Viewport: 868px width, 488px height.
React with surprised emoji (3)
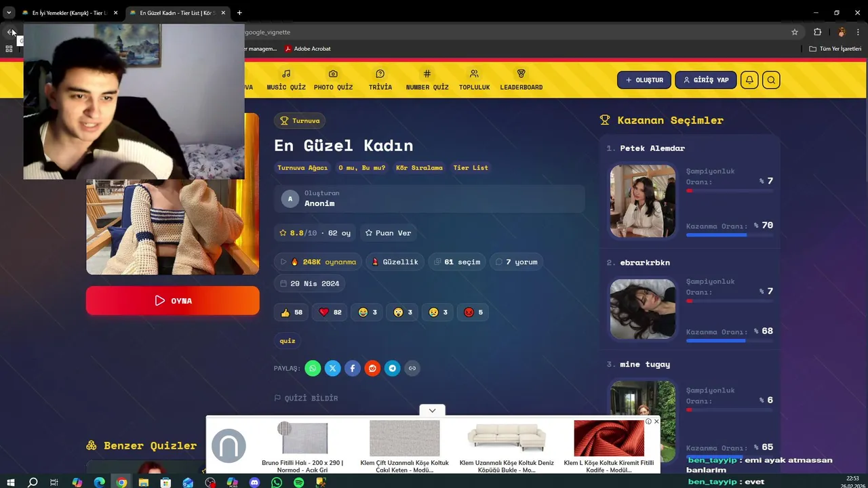[403, 312]
